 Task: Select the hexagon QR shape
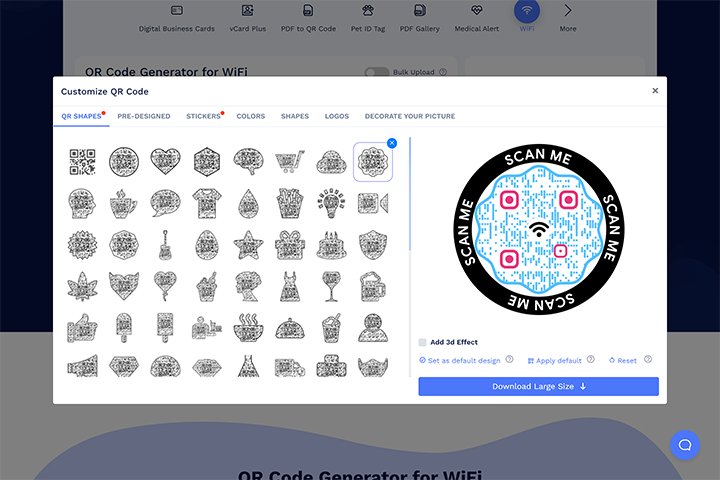click(207, 162)
